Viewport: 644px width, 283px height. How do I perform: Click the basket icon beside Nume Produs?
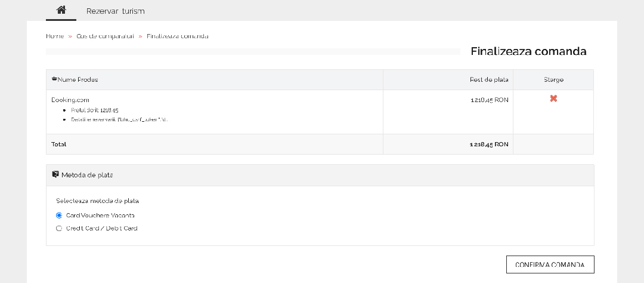(54, 79)
